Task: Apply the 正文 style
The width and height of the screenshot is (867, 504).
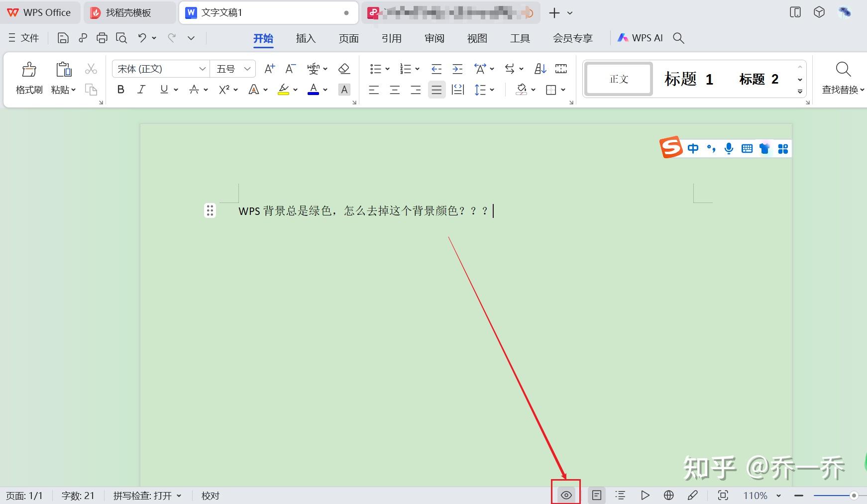Action: point(619,79)
